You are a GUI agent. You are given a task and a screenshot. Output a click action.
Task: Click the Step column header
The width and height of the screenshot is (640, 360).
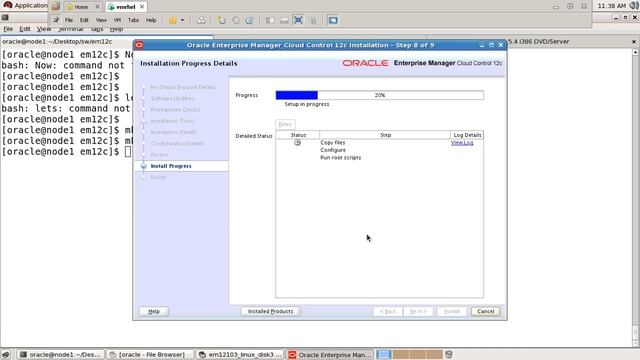pyautogui.click(x=385, y=135)
